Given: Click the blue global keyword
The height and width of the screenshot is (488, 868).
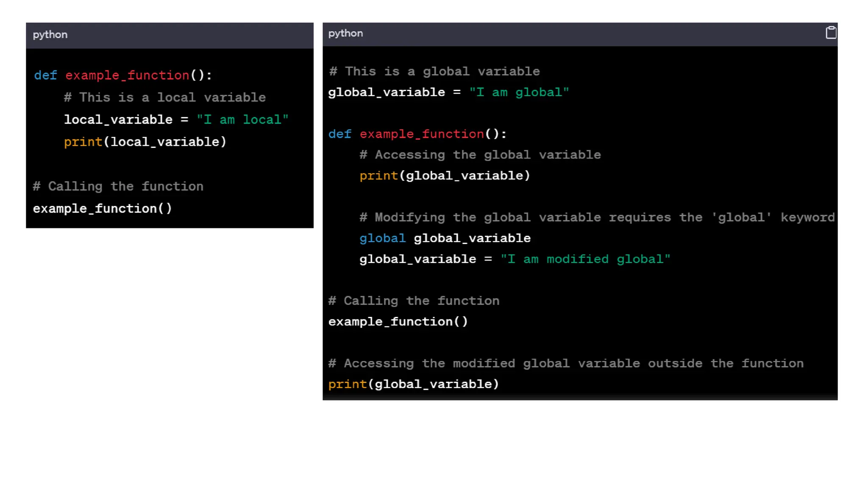Looking at the screenshot, I should 382,238.
